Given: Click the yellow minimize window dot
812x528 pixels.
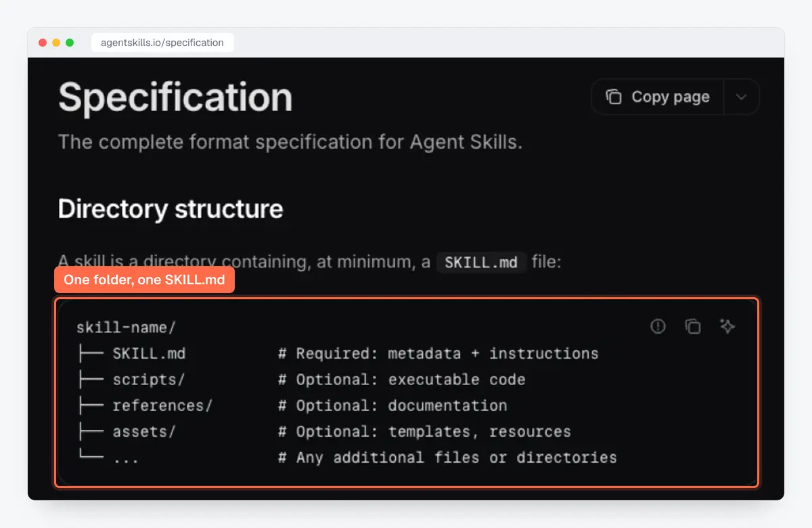Looking at the screenshot, I should pos(56,43).
